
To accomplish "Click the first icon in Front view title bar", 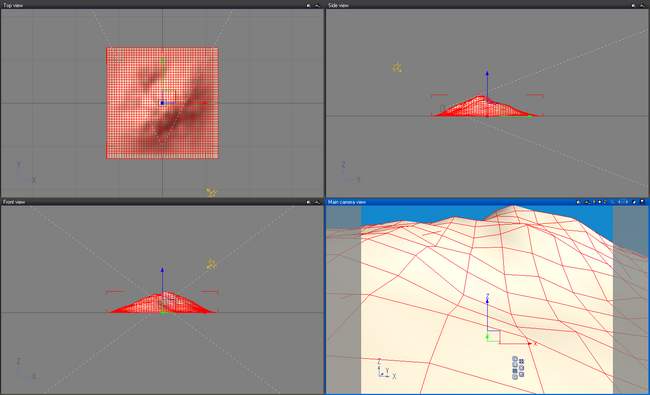I will (x=308, y=202).
